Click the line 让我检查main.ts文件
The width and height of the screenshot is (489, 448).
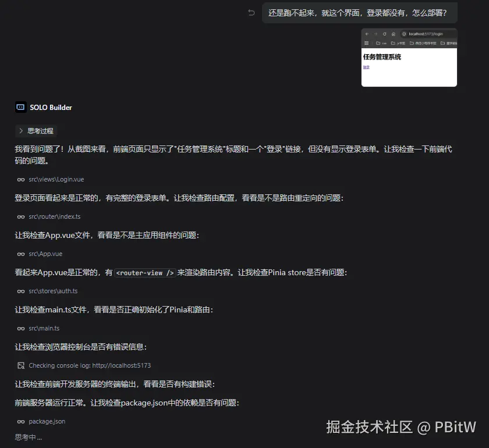[114, 310]
